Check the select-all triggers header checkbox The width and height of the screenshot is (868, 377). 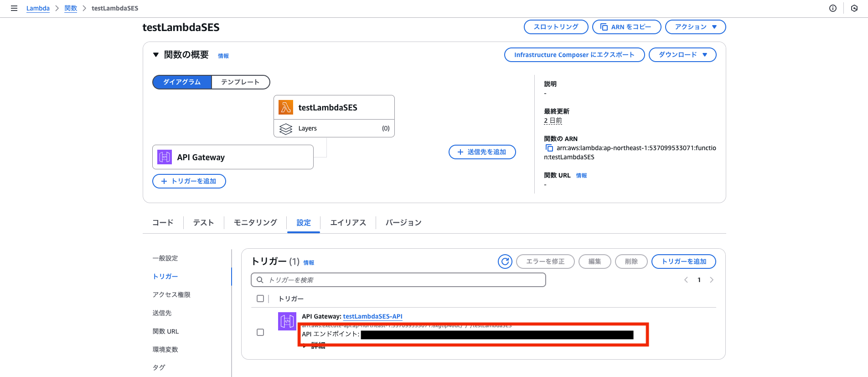pos(260,298)
